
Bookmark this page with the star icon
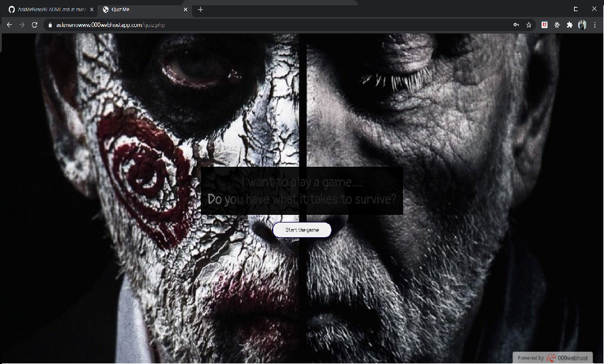529,25
